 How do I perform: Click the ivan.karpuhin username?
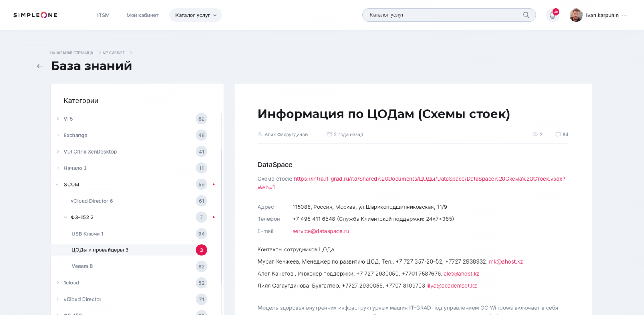point(602,15)
